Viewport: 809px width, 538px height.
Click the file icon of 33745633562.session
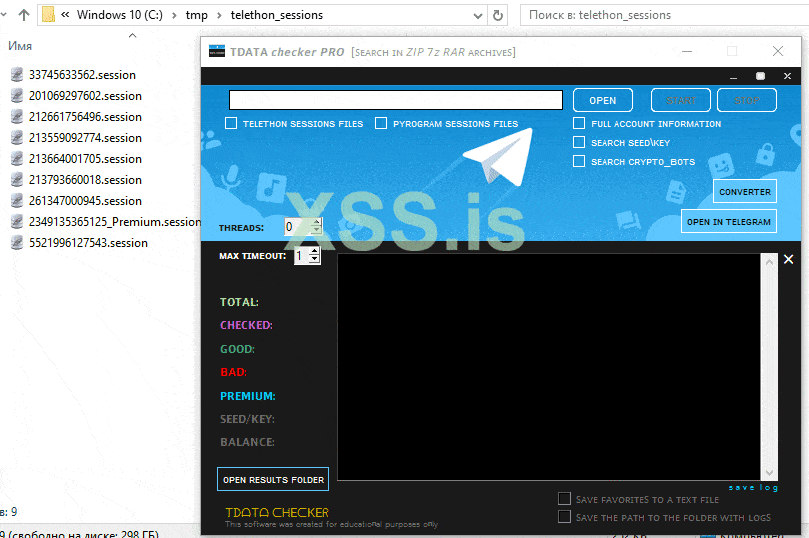[17, 75]
